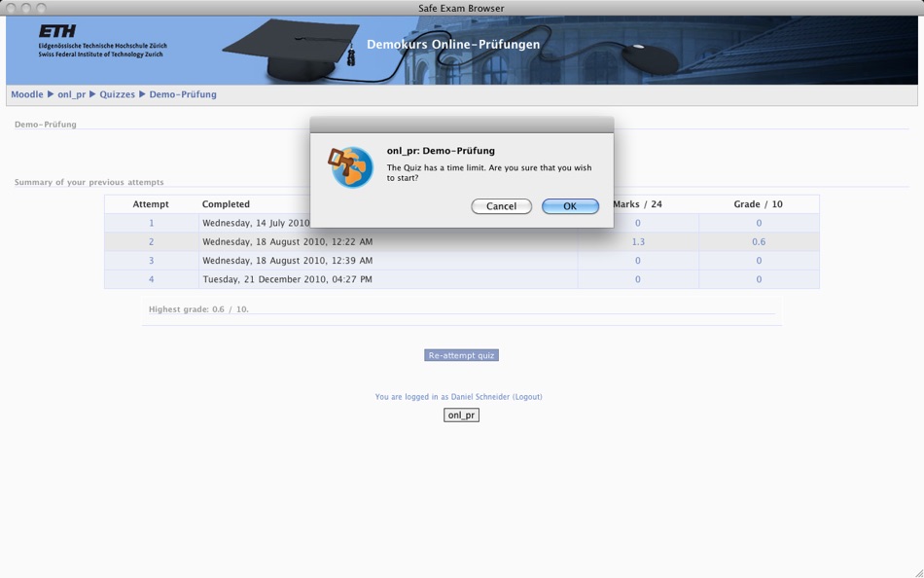Image resolution: width=924 pixels, height=578 pixels.
Task: Click the computer mouse image in the banner
Action: click(651, 59)
